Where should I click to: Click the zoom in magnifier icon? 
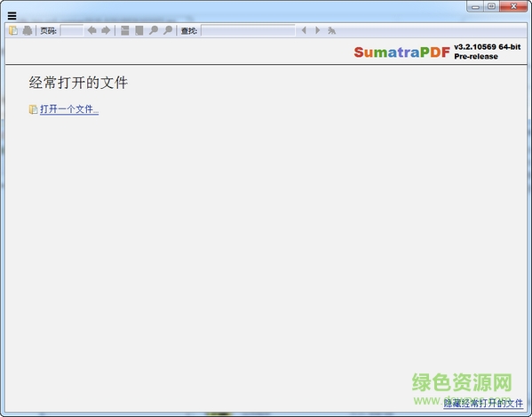point(168,30)
